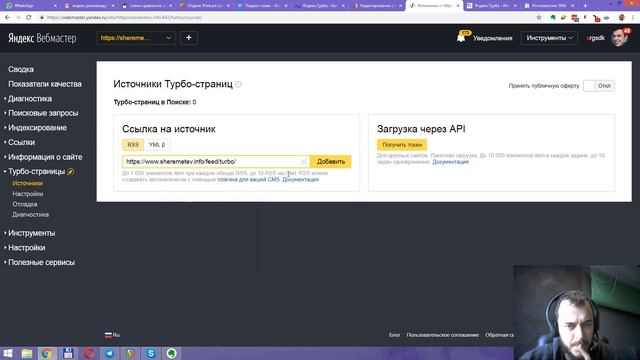
Task: Open the Документация link in the API card
Action: pos(451,162)
